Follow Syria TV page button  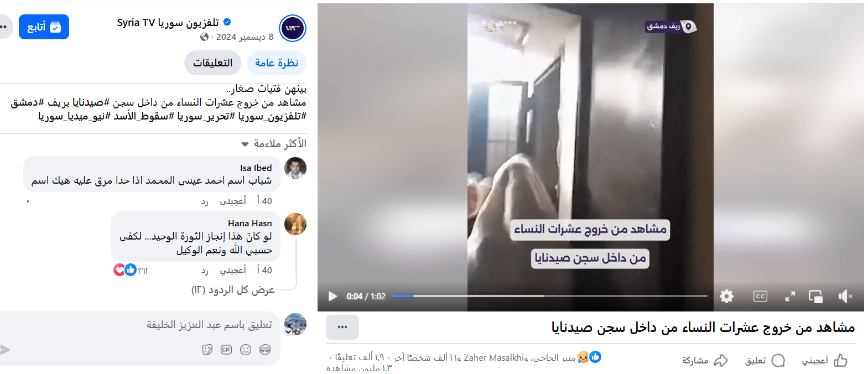pyautogui.click(x=44, y=27)
